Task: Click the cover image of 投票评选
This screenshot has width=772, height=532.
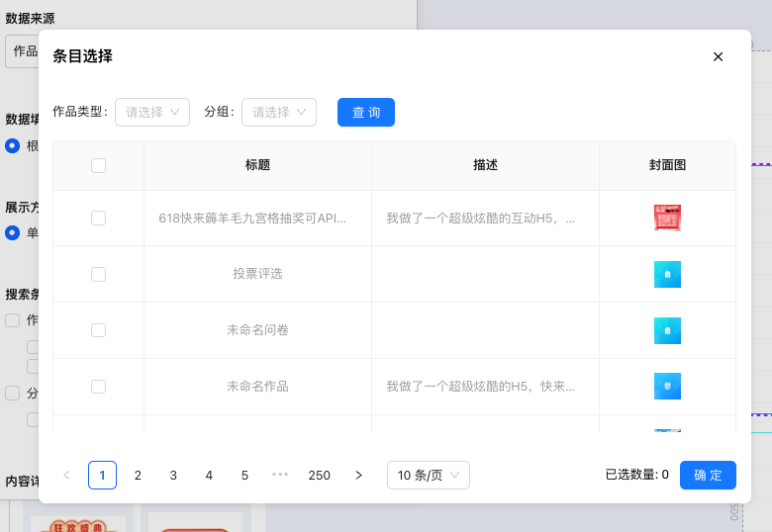Action: (667, 274)
